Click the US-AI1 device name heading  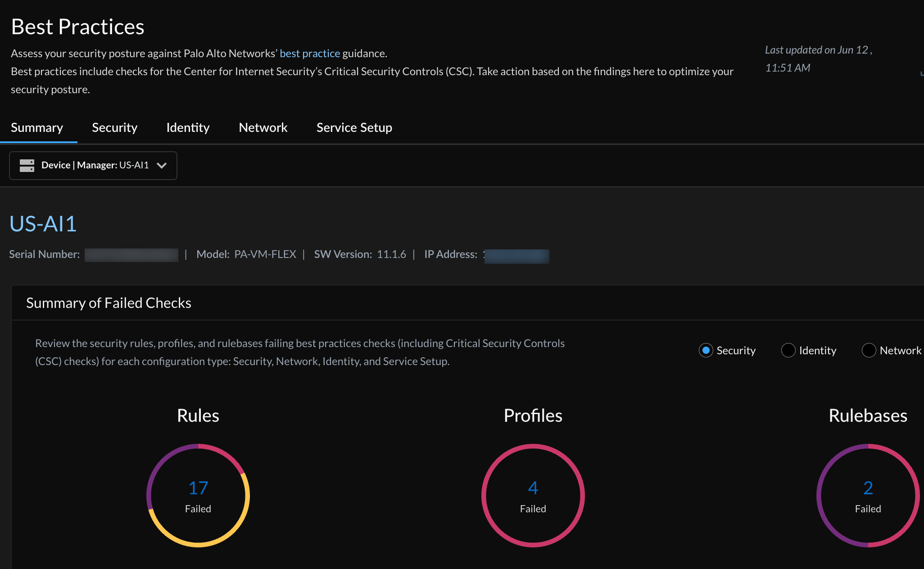[43, 224]
